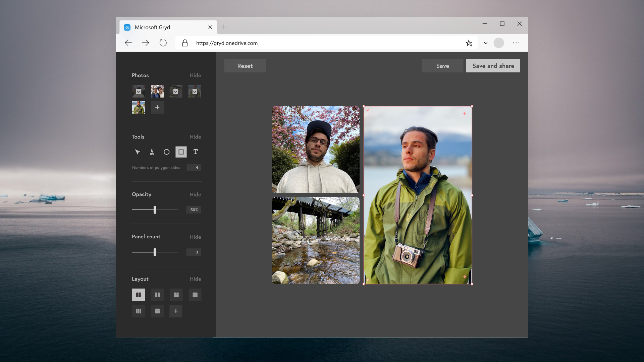Select the three-column layout
The height and width of the screenshot is (362, 644).
[x=139, y=311]
